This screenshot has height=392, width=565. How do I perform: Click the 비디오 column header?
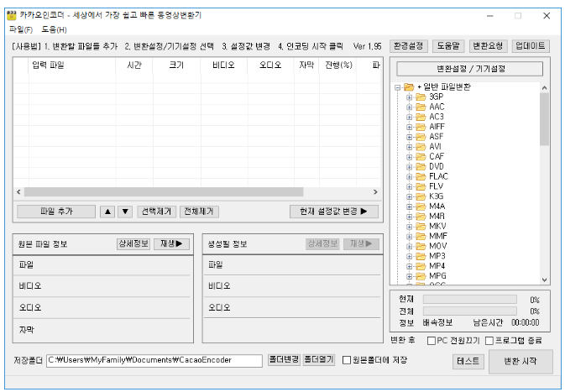click(224, 65)
